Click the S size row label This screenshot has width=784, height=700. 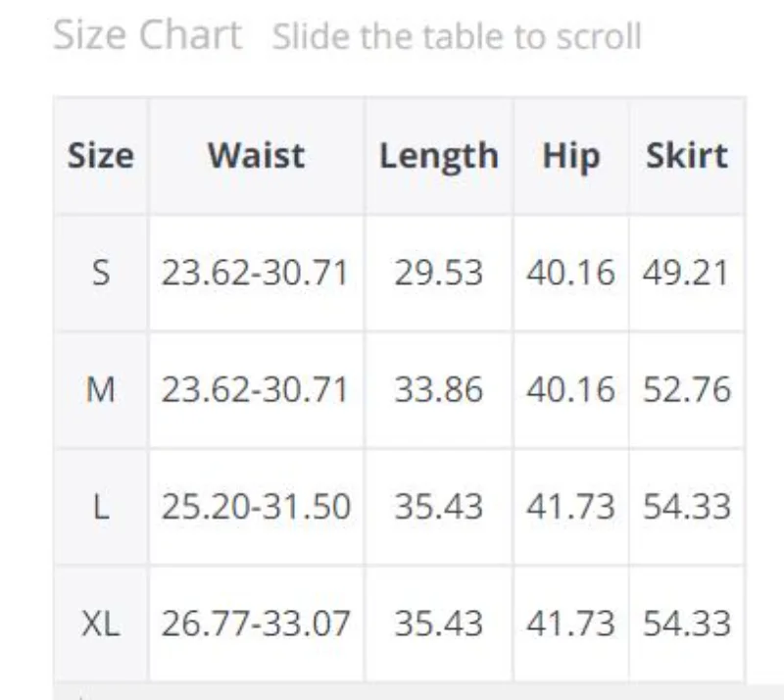[x=100, y=273]
